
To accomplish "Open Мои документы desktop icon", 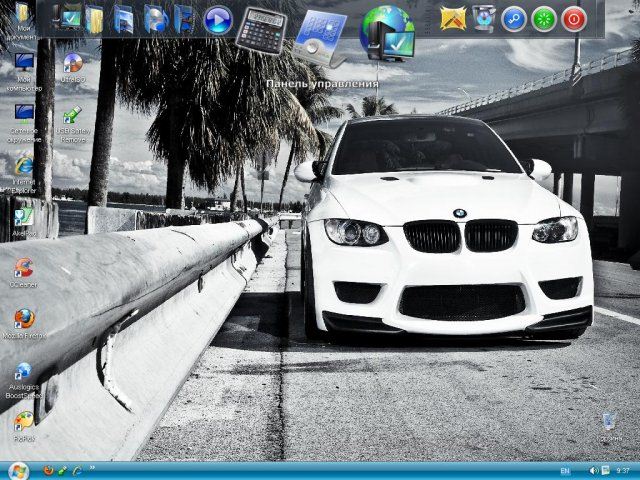I will click(x=22, y=21).
